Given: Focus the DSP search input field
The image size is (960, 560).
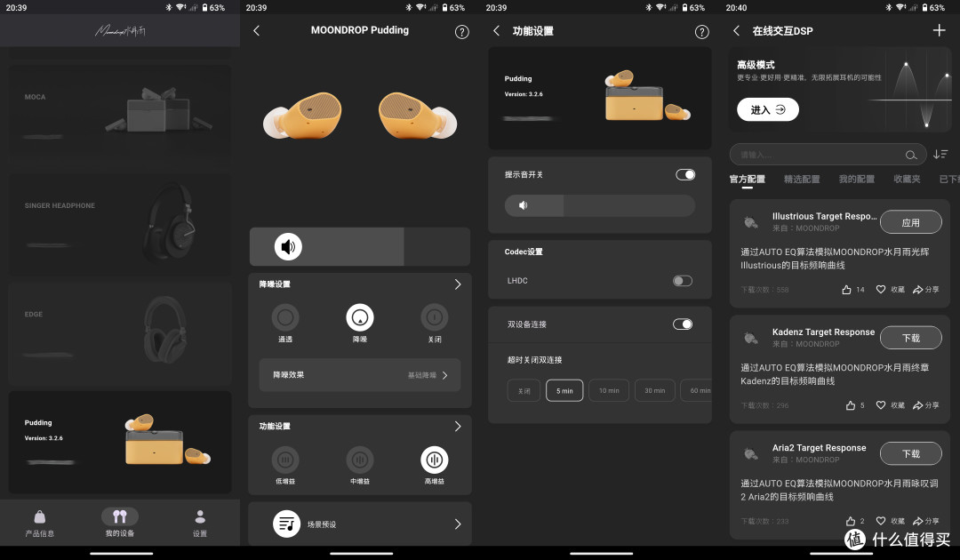Looking at the screenshot, I should [x=828, y=155].
